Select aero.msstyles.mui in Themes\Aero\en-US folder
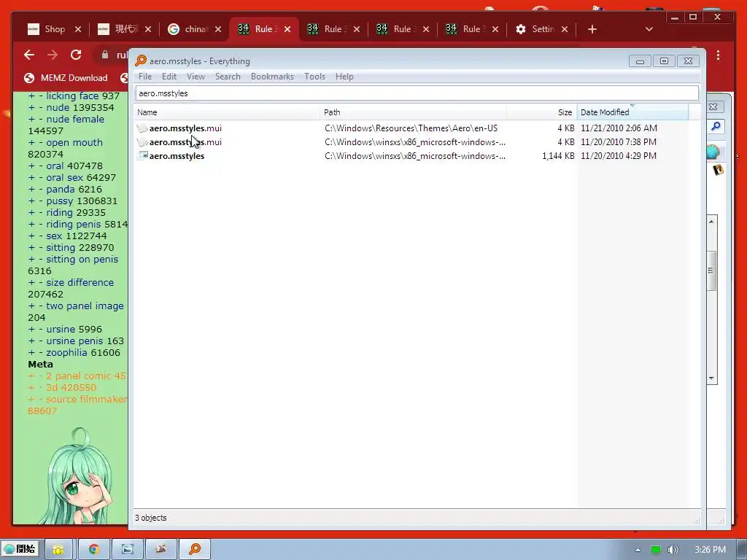The image size is (747, 560). (185, 128)
